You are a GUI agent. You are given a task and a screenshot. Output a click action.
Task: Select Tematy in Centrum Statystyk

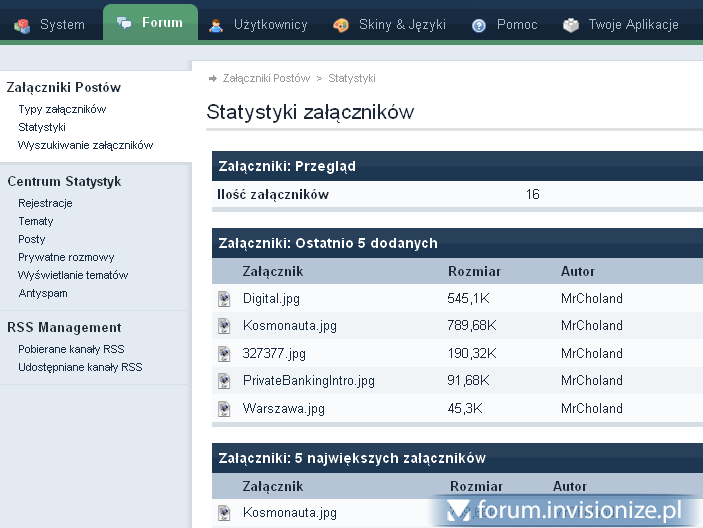(36, 221)
